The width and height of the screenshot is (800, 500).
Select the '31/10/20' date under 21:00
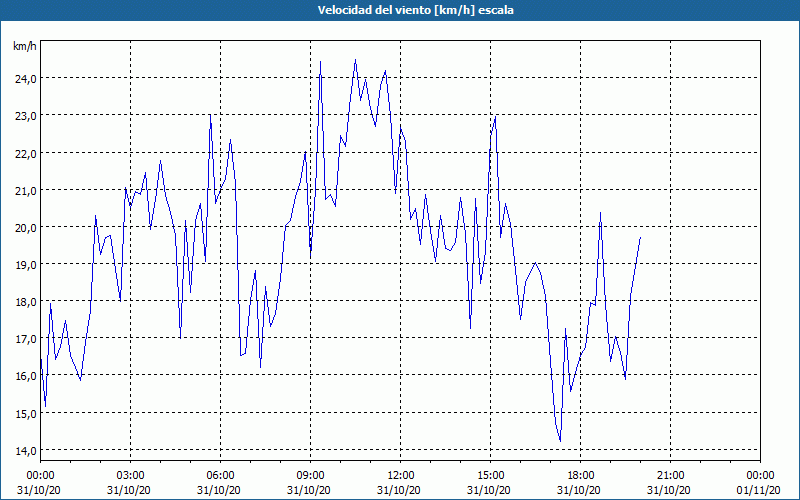coord(669,490)
